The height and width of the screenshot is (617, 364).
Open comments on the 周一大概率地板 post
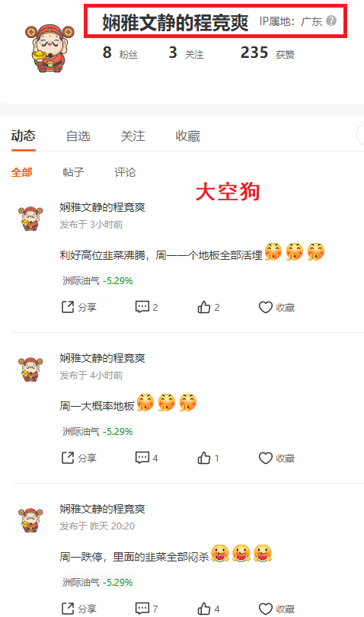(146, 458)
